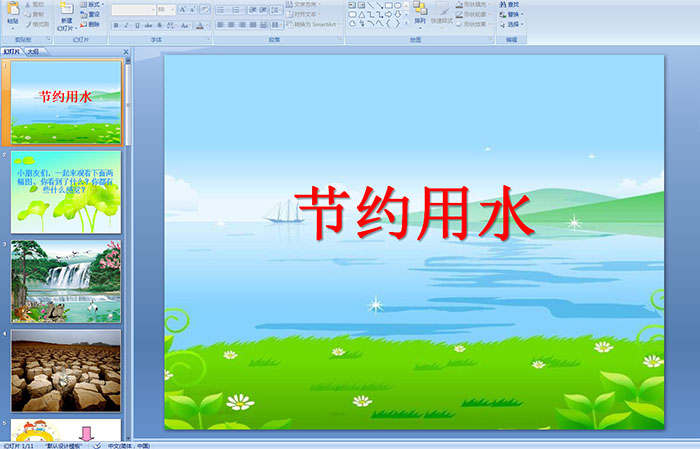Toggle Center text alignment
Image resolution: width=700 pixels, height=449 pixels.
point(231,25)
